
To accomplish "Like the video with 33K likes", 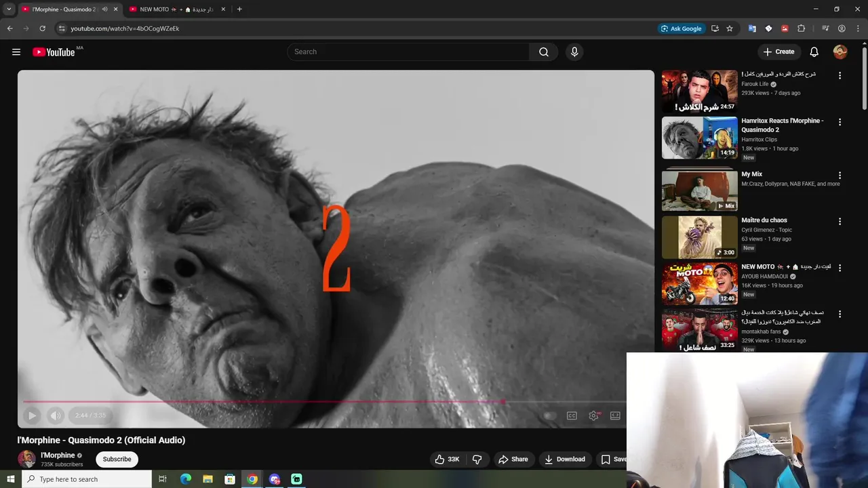I will 447,460.
